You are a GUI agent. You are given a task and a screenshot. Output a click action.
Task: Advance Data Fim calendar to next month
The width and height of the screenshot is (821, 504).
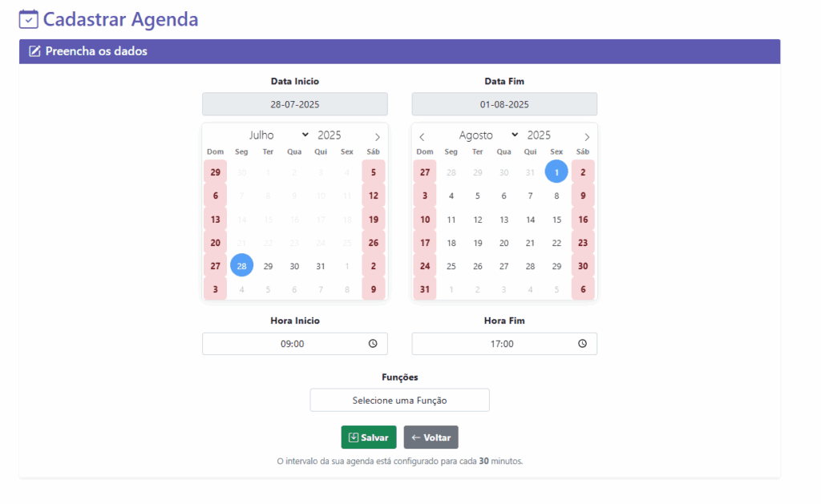click(x=587, y=137)
